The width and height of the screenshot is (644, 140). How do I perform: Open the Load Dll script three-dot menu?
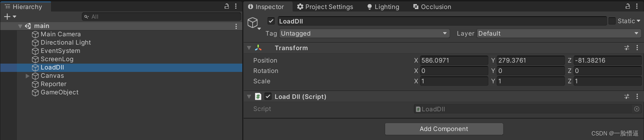(637, 97)
